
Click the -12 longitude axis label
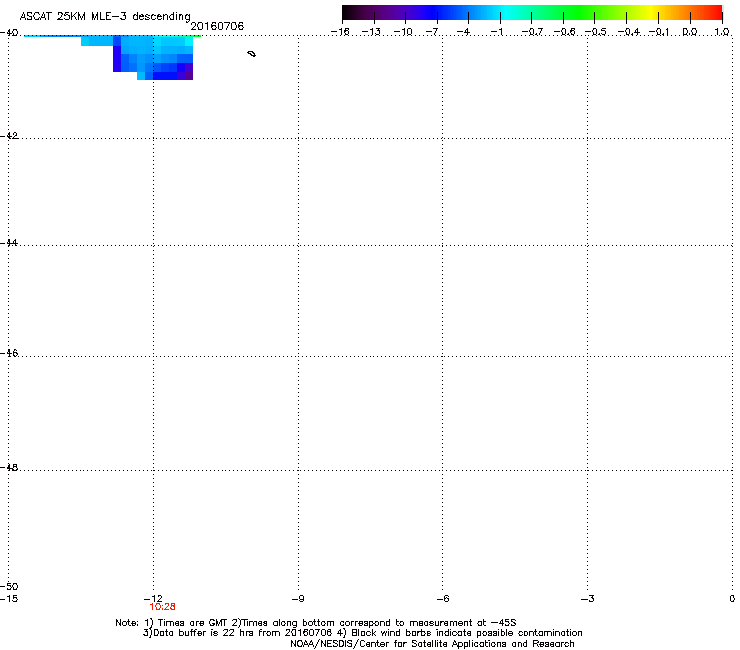pos(153,599)
